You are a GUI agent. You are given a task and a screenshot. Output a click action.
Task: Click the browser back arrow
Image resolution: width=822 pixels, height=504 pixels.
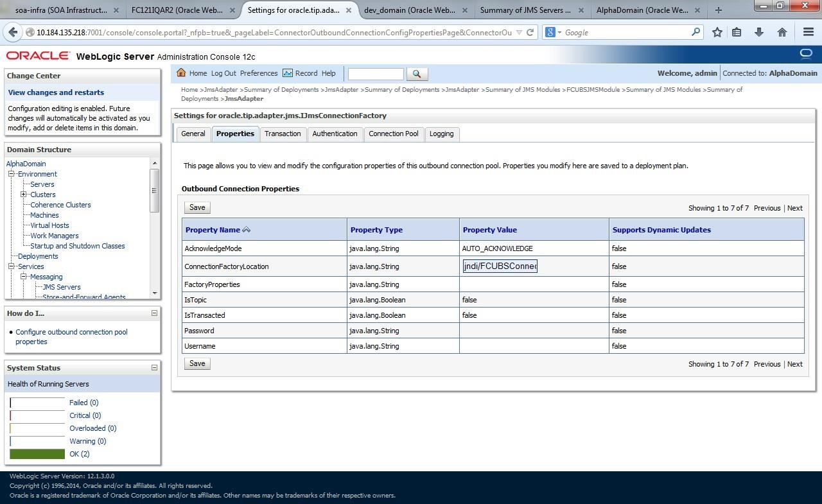tap(13, 32)
